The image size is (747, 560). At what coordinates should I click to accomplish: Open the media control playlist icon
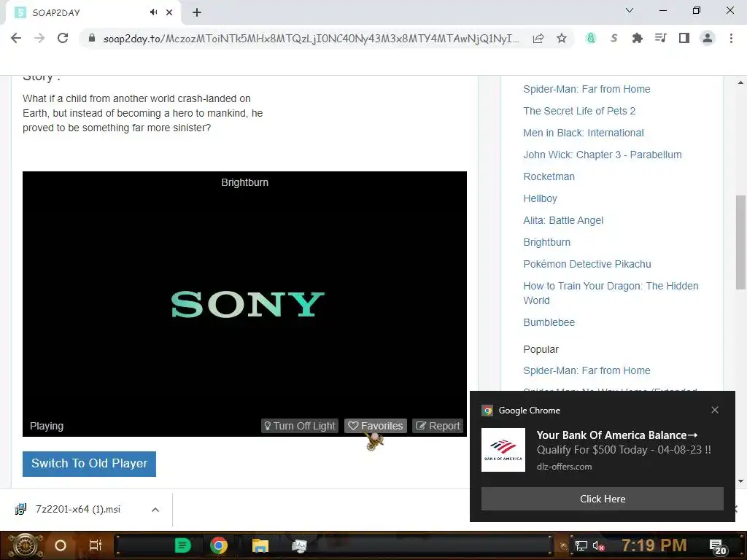[x=660, y=38]
